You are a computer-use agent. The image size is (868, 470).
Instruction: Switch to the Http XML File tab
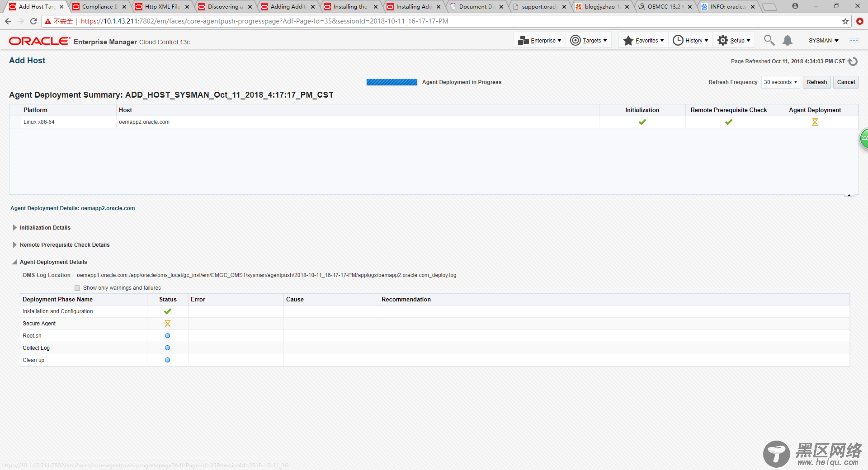click(162, 7)
